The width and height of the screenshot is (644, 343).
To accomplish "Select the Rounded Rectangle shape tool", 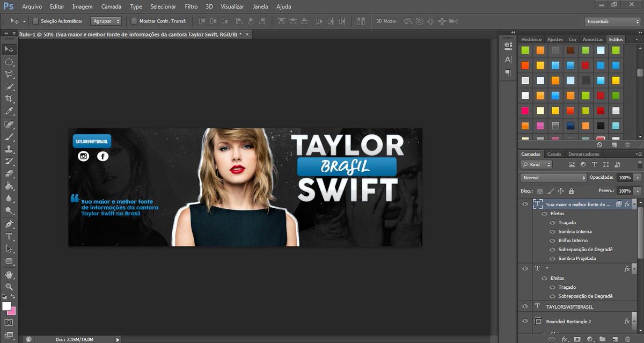I will tap(9, 261).
